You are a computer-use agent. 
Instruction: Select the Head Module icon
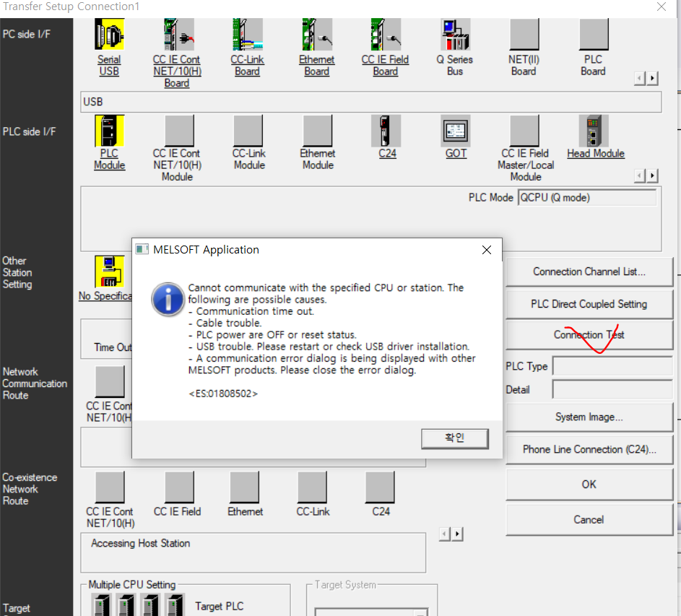coord(594,131)
